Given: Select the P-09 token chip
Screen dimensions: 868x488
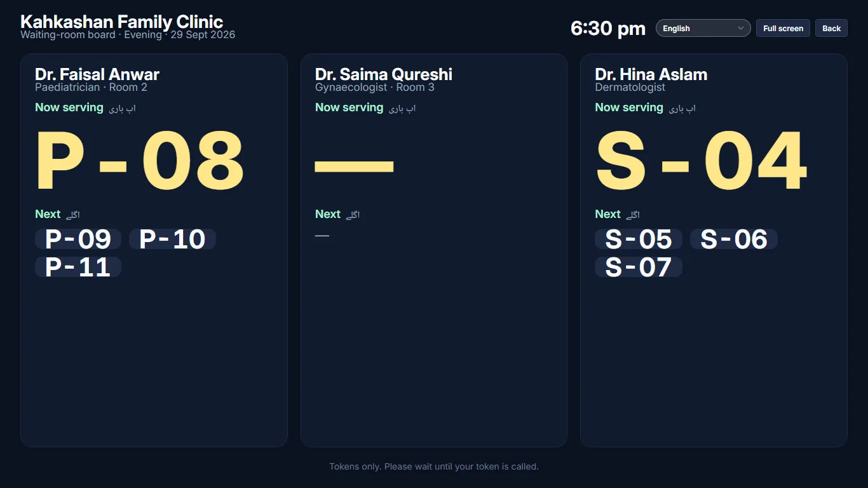Looking at the screenshot, I should 78,239.
